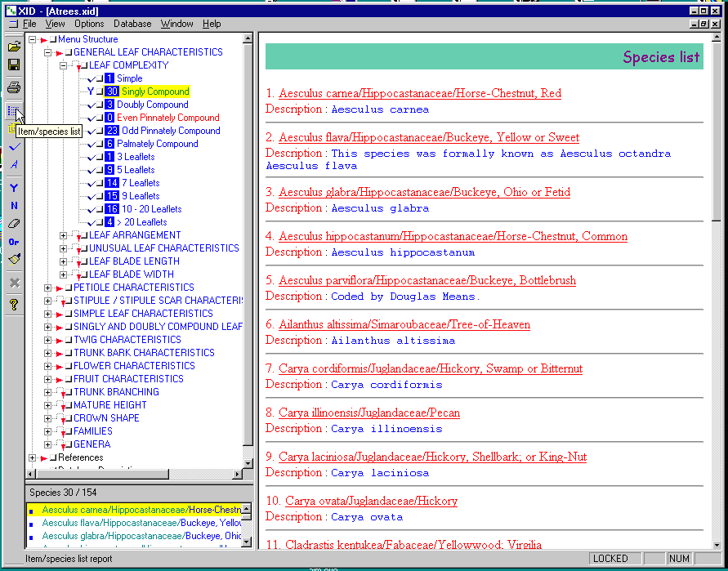The height and width of the screenshot is (571, 728).
Task: Click the Or operator icon
Action: click(14, 242)
